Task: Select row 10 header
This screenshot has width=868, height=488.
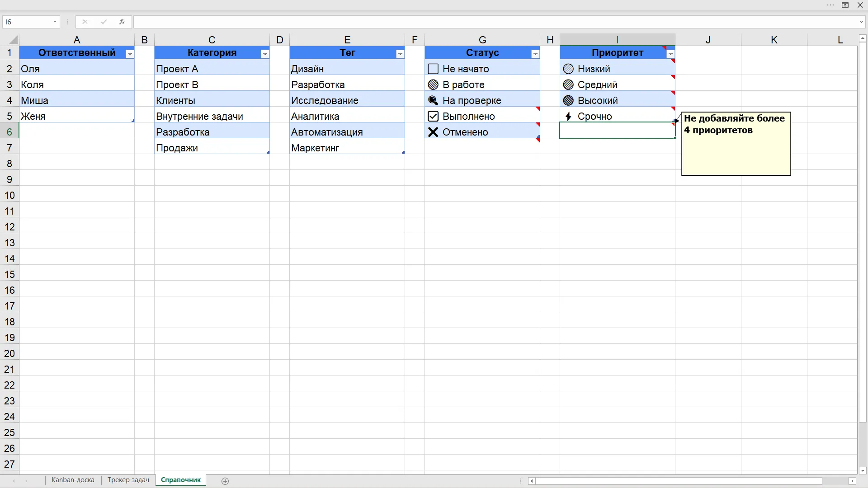Action: point(9,195)
